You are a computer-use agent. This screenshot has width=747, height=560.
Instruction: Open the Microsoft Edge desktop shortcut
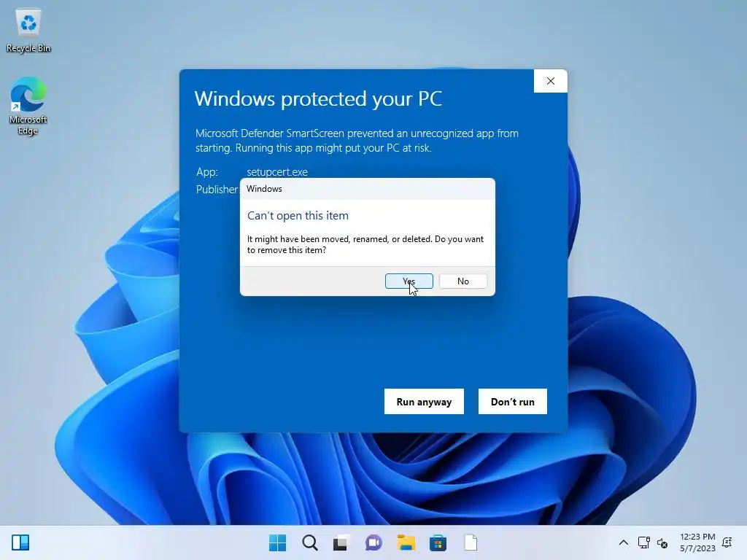(28, 106)
